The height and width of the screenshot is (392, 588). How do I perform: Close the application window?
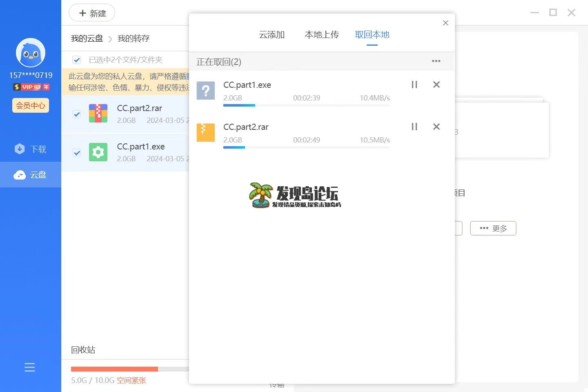tap(572, 13)
